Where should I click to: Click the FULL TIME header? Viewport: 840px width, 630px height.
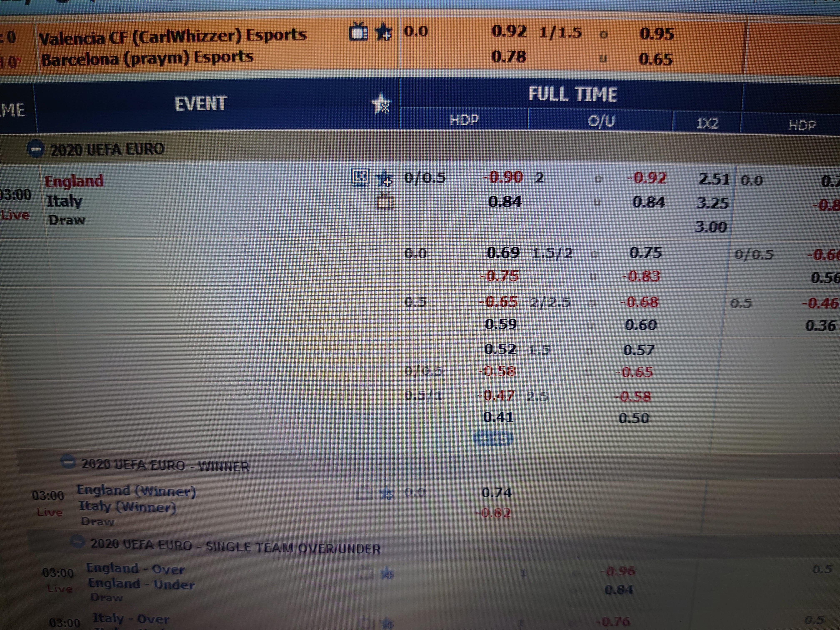(x=573, y=94)
